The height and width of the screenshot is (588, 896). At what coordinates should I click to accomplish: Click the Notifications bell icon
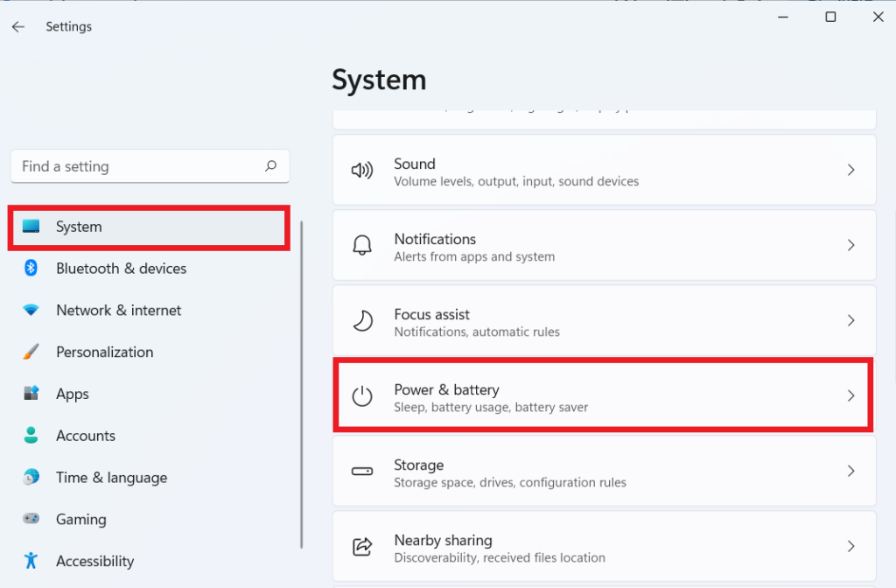point(363,246)
